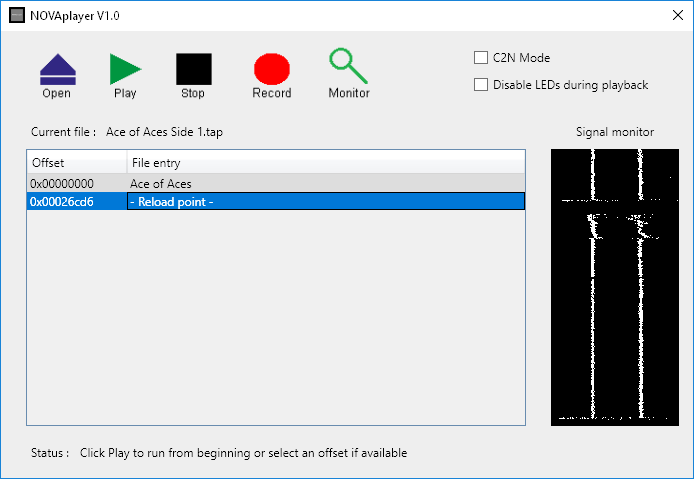The width and height of the screenshot is (694, 479).
Task: Select the Ace of Aces file entry
Action: coord(326,183)
